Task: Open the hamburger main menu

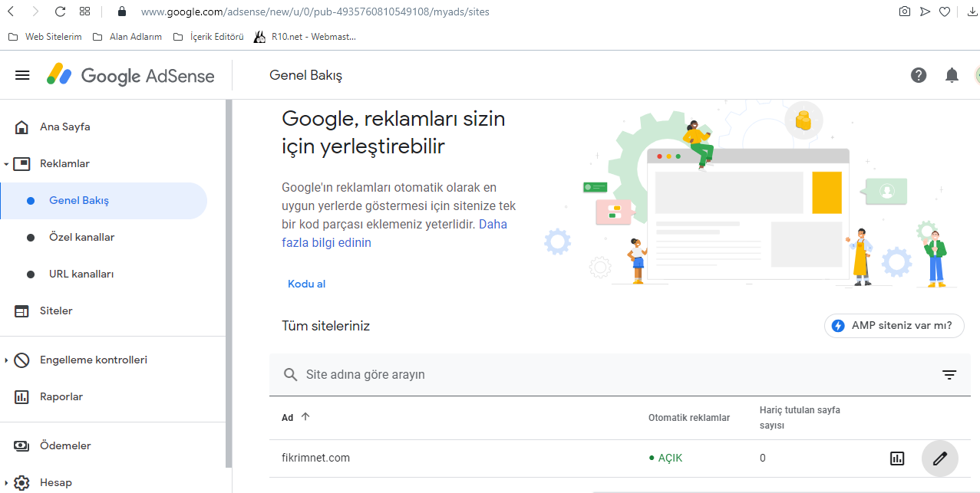Action: [x=22, y=75]
